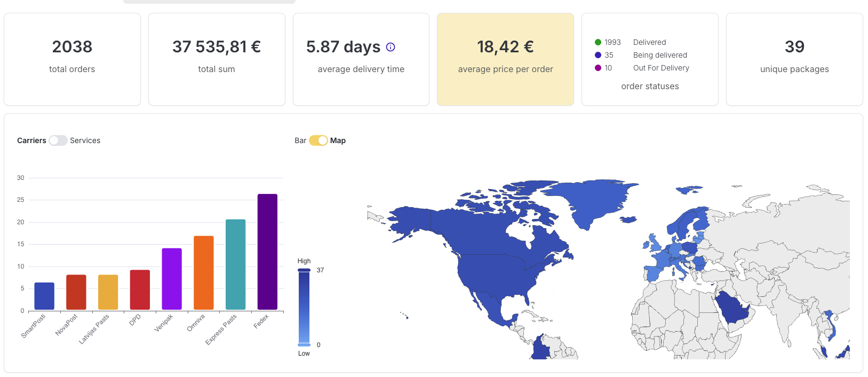
Task: Click the legend color gradient bar
Action: click(304, 308)
